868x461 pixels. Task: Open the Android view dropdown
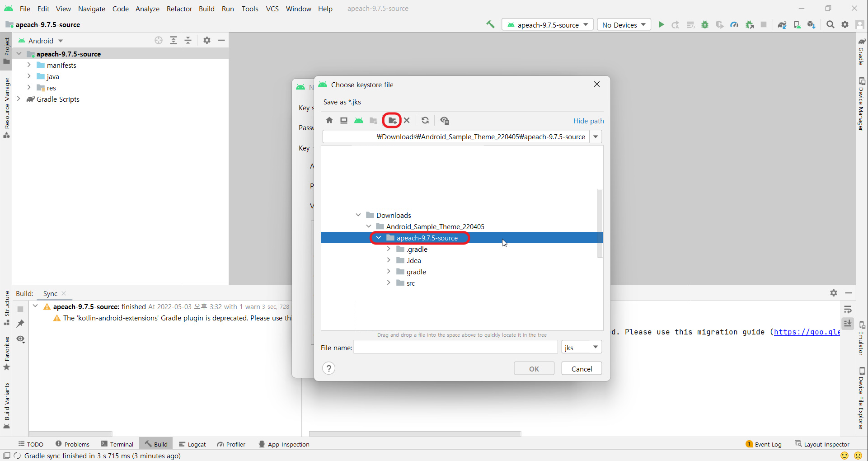click(x=41, y=41)
